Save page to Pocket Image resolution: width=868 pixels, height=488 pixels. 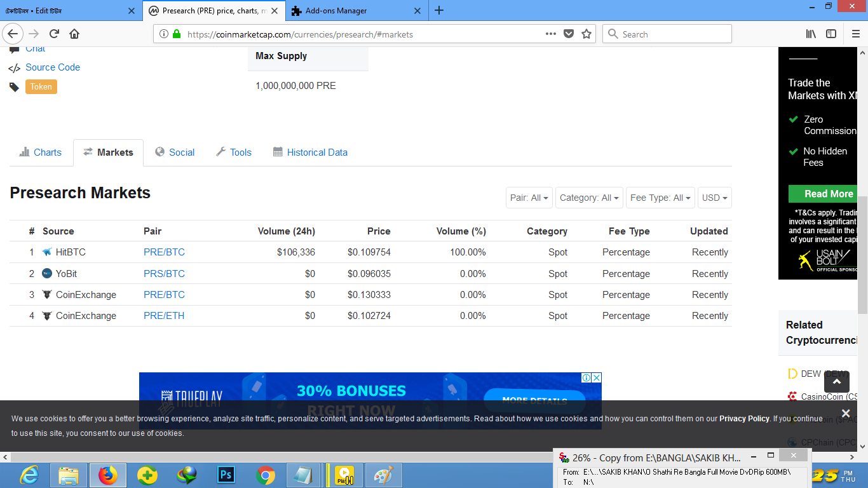[x=569, y=34]
